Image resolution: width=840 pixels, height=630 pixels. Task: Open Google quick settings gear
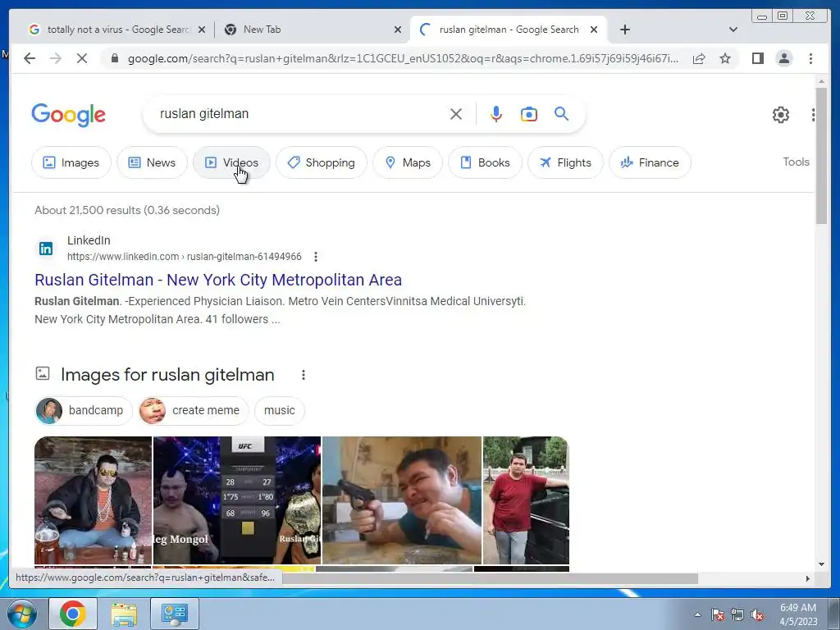[x=781, y=115]
